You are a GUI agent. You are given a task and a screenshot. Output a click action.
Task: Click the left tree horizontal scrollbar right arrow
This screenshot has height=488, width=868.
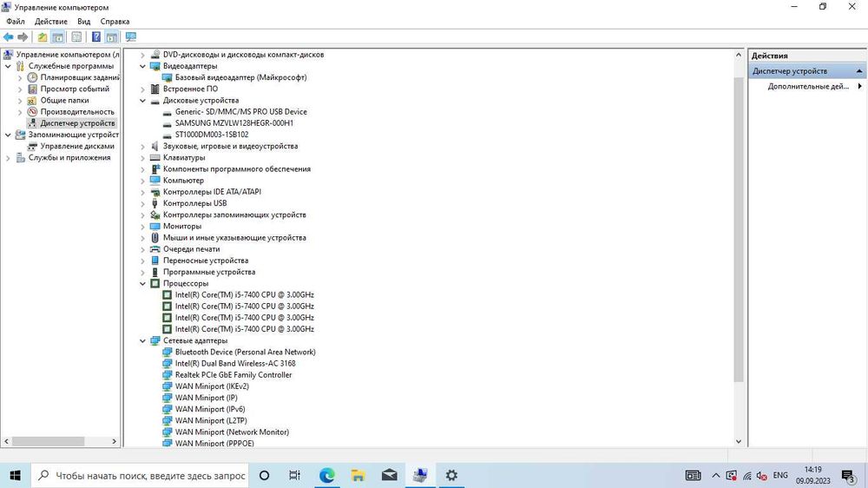(x=114, y=441)
